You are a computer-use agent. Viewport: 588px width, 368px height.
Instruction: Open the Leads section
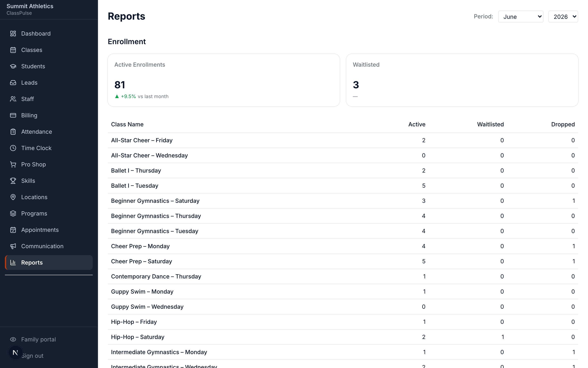[49, 83]
